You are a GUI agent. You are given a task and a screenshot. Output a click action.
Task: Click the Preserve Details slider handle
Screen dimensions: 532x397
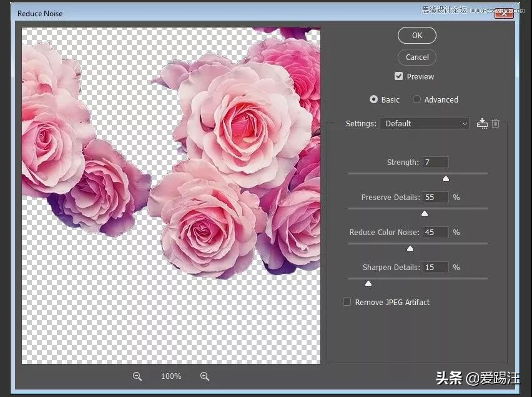pos(425,214)
